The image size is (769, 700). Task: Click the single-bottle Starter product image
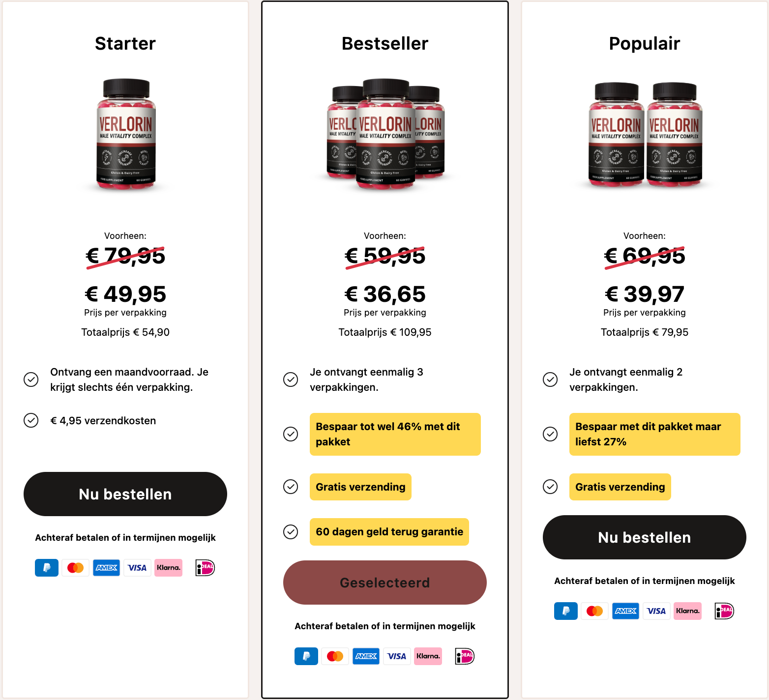pyautogui.click(x=126, y=134)
